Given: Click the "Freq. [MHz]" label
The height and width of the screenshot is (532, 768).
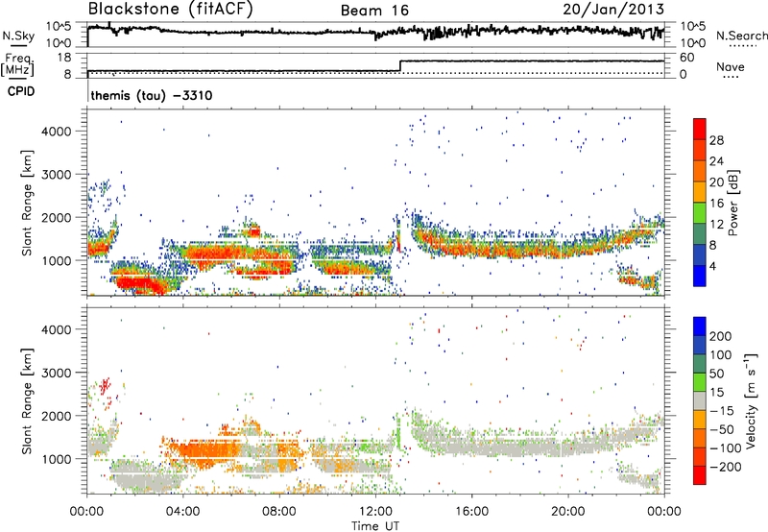Looking at the screenshot, I should pos(17,64).
